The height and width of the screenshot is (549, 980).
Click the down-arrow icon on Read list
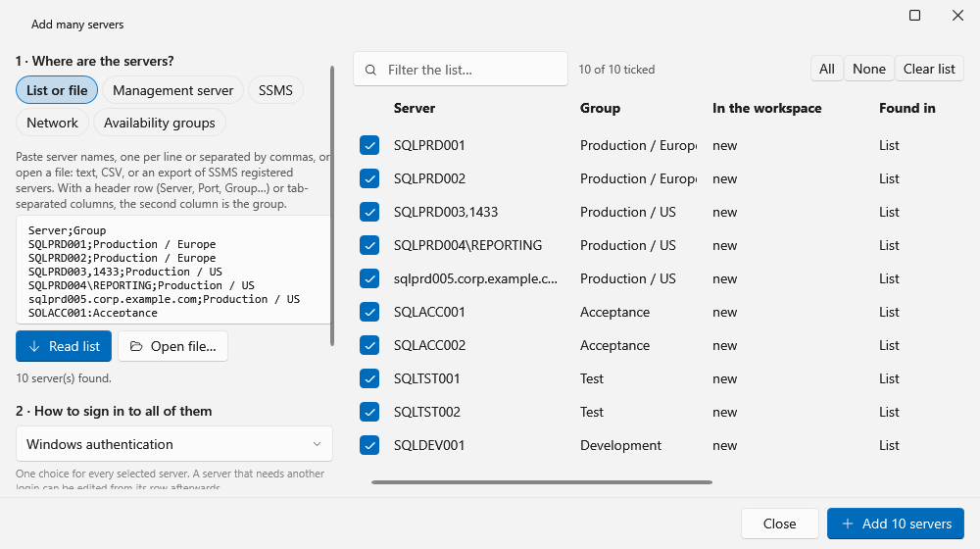[34, 346]
